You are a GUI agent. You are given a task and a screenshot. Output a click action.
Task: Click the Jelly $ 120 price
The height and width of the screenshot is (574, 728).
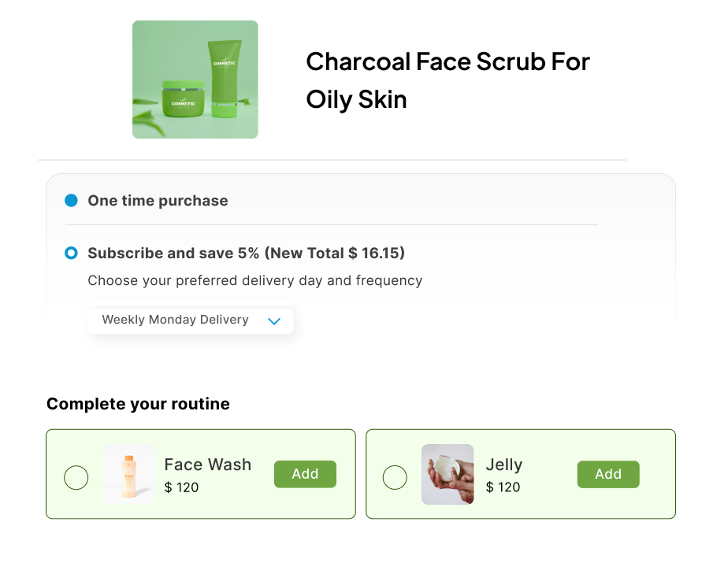point(503,487)
